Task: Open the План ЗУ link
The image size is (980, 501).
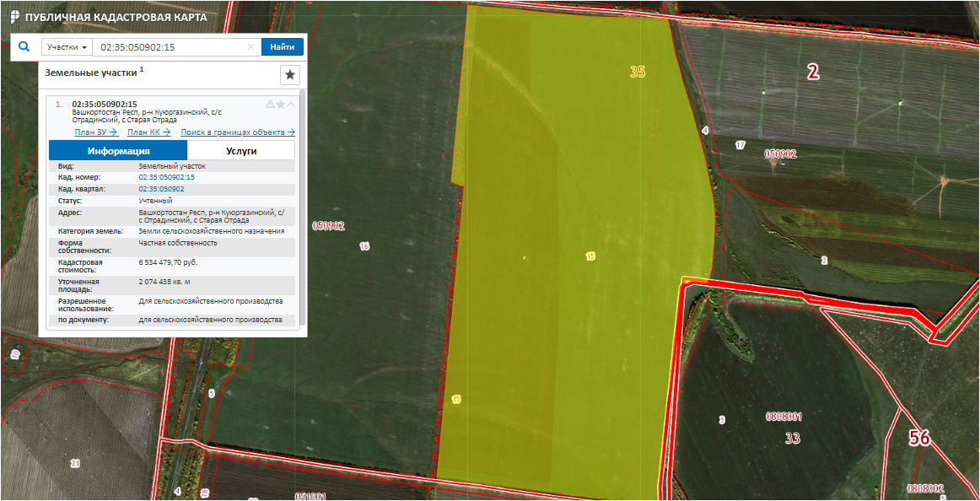Action: tap(95, 132)
